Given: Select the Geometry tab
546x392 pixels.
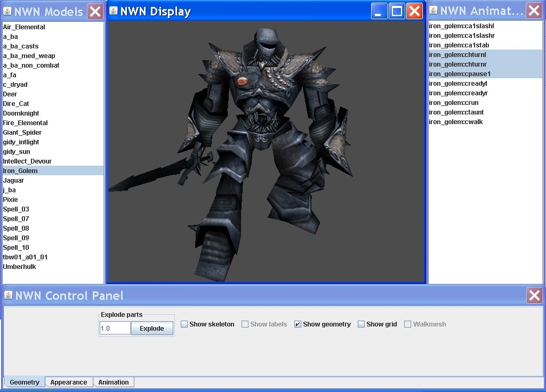Looking at the screenshot, I should click(x=25, y=382).
